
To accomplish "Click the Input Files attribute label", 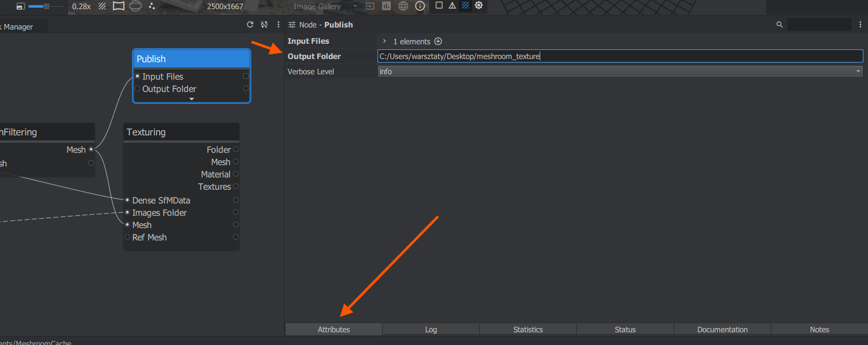I will 308,41.
